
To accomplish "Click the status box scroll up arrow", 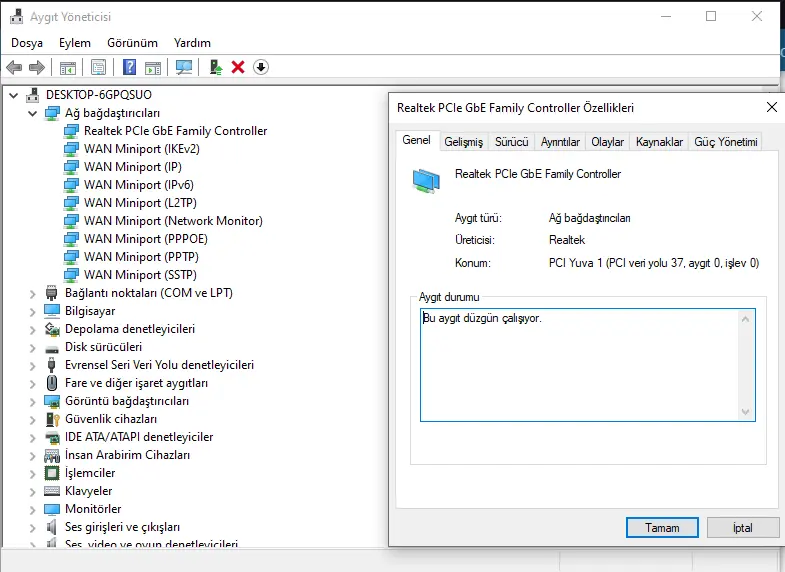I will 745,319.
